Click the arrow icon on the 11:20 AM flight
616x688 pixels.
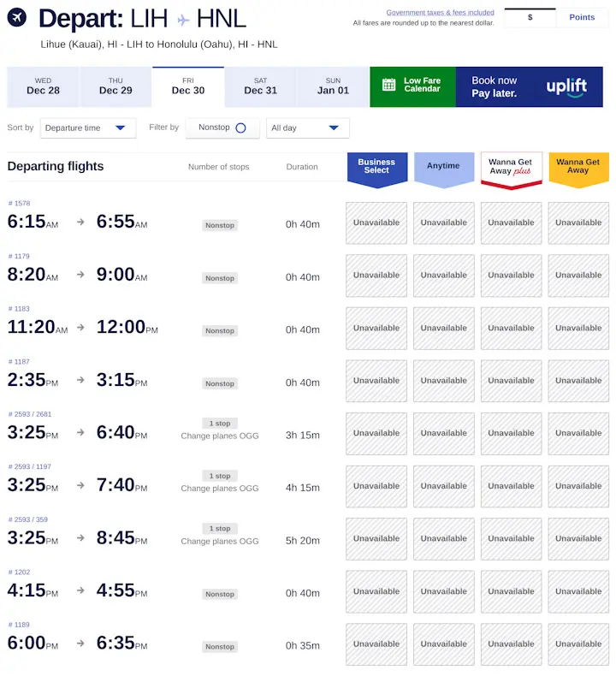point(80,328)
